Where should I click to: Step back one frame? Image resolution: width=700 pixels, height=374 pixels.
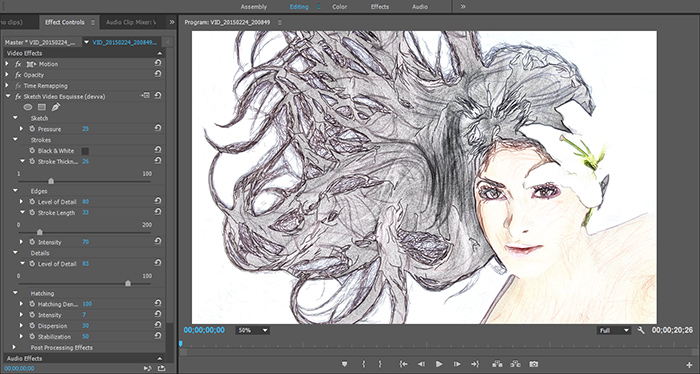[x=421, y=364]
